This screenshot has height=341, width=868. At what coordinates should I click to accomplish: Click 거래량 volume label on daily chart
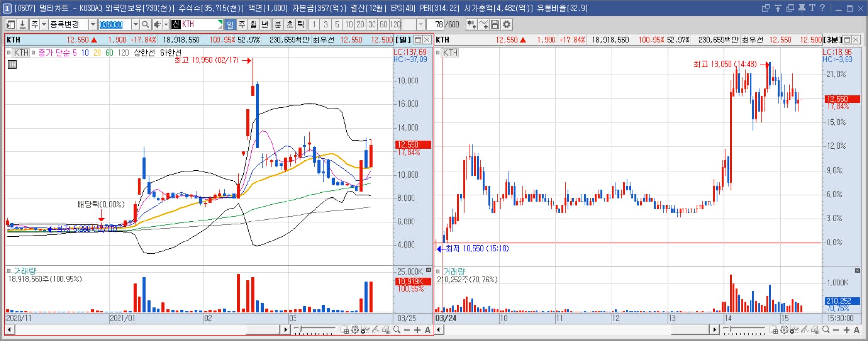[x=25, y=271]
